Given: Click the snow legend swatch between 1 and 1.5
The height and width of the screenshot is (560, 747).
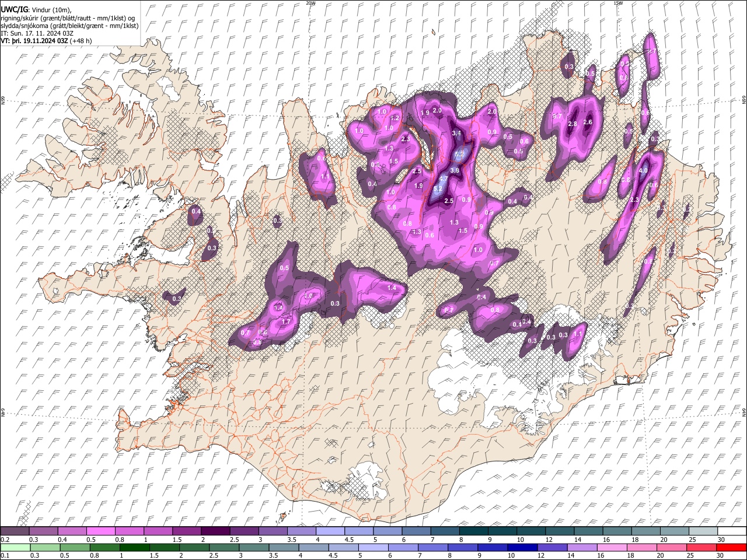Looking at the screenshot, I should click(x=158, y=531).
